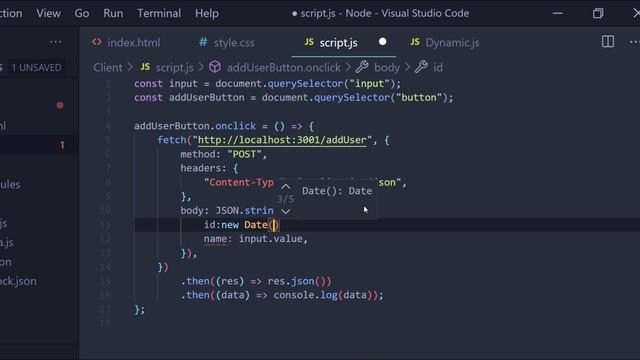Open the sidebar more actions ellipsis
The width and height of the screenshot is (640, 360).
(56, 42)
